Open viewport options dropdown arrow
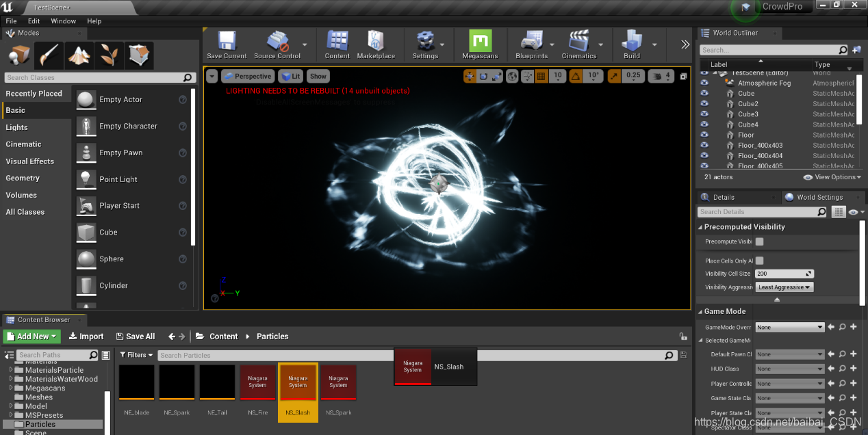The image size is (868, 435). [x=212, y=76]
